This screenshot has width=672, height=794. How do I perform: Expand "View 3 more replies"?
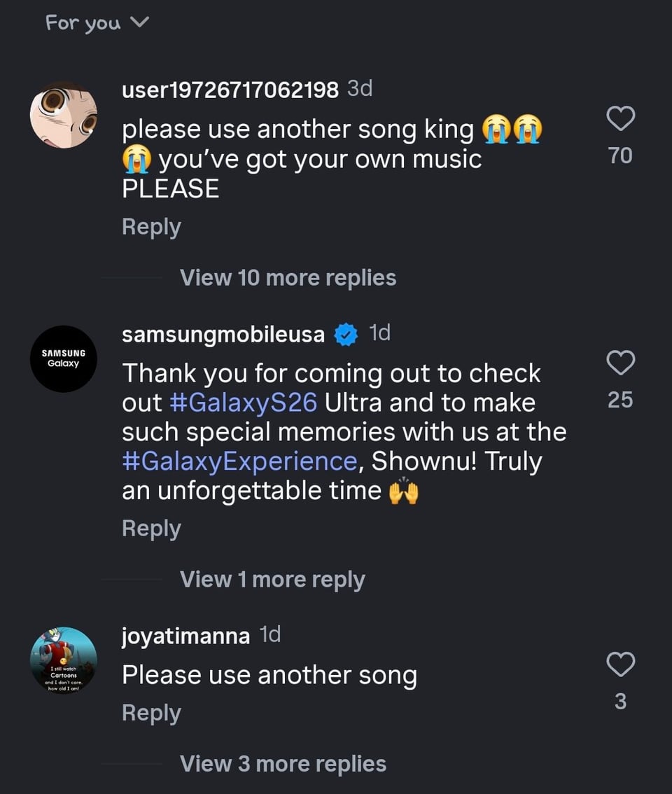click(x=283, y=764)
